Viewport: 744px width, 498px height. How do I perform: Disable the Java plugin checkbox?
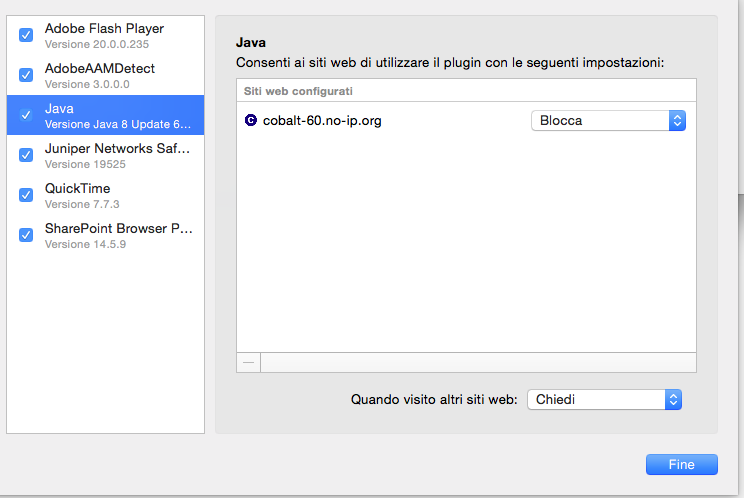26,115
